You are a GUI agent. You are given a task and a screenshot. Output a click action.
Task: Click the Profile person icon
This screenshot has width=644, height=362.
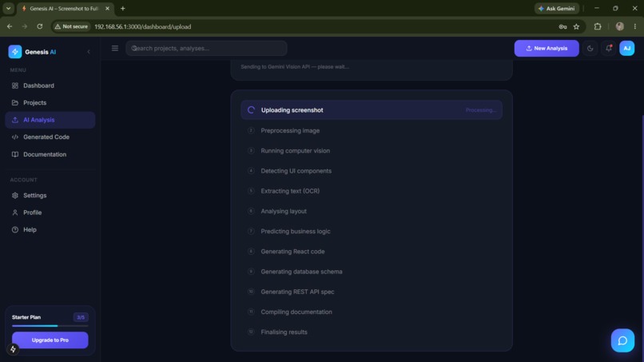coord(15,213)
